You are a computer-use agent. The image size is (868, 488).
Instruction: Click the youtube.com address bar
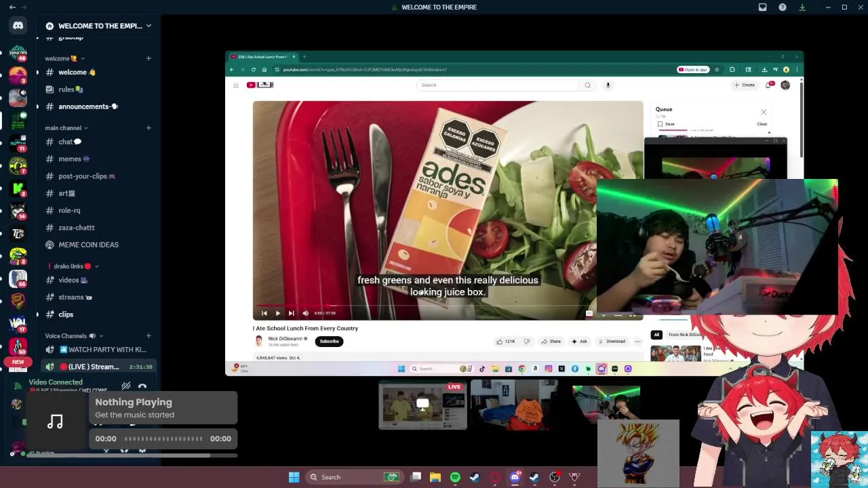(473, 70)
